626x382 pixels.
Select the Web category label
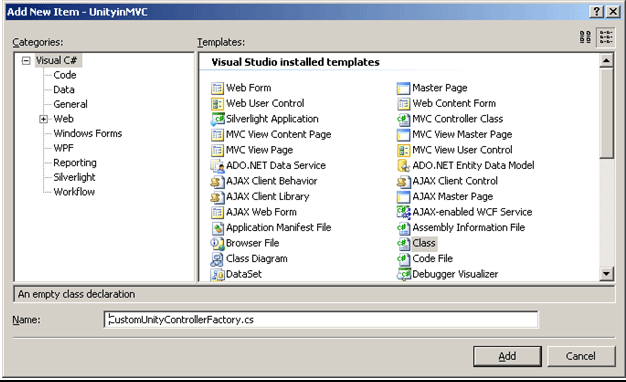63,119
